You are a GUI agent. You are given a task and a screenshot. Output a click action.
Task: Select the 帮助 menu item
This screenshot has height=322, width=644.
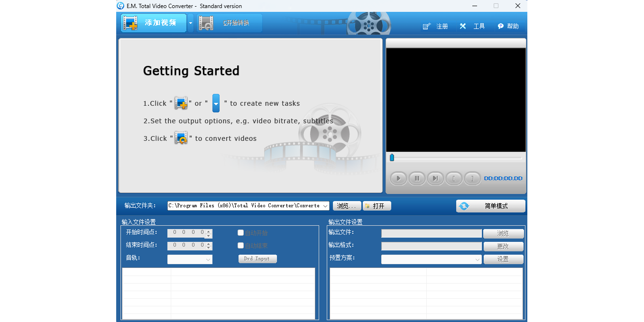tap(513, 27)
